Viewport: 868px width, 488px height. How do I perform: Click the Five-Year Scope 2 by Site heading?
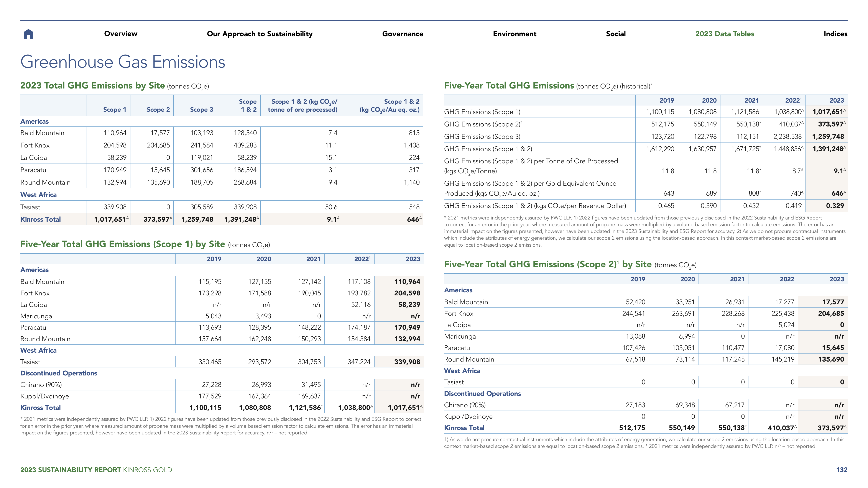click(570, 265)
